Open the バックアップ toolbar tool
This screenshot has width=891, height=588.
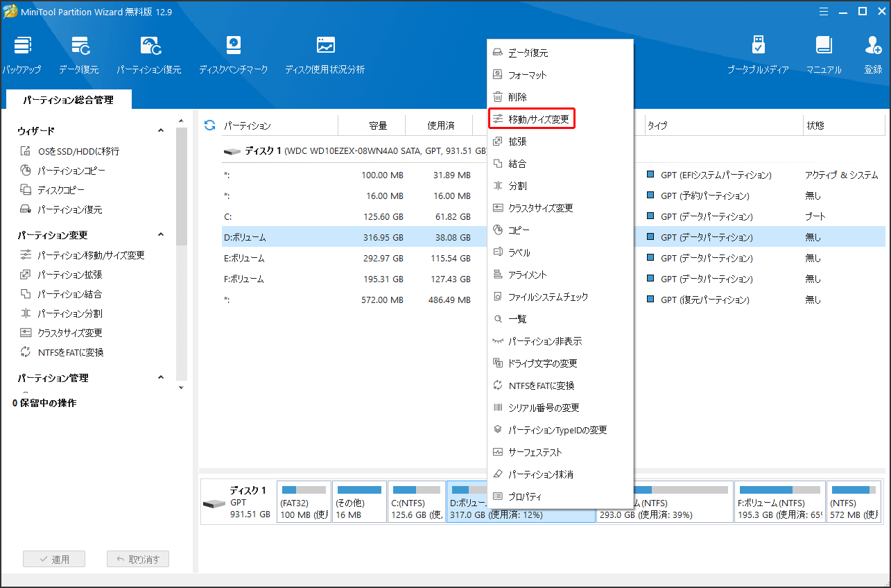pyautogui.click(x=22, y=55)
